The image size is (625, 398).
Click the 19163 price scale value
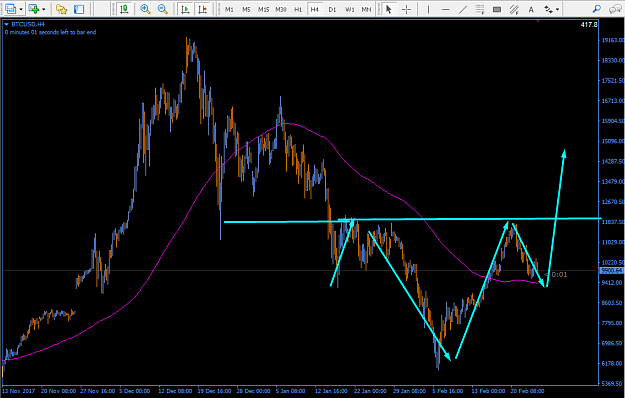click(613, 40)
